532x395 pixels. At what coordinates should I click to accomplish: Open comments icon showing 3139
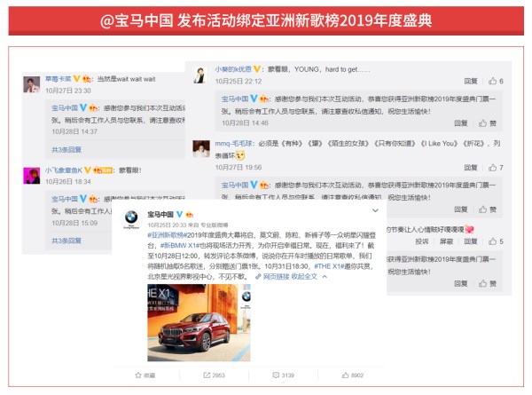pyautogui.click(x=284, y=375)
